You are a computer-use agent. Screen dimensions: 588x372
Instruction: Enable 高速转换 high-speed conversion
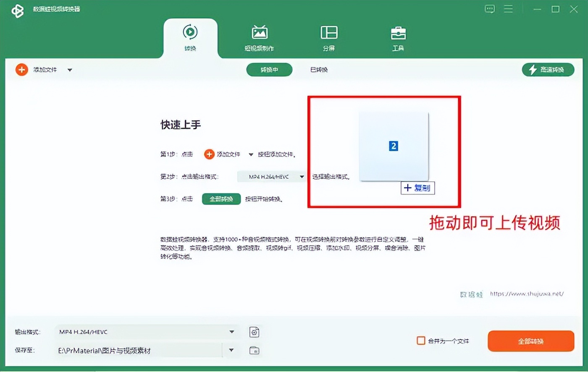[548, 70]
